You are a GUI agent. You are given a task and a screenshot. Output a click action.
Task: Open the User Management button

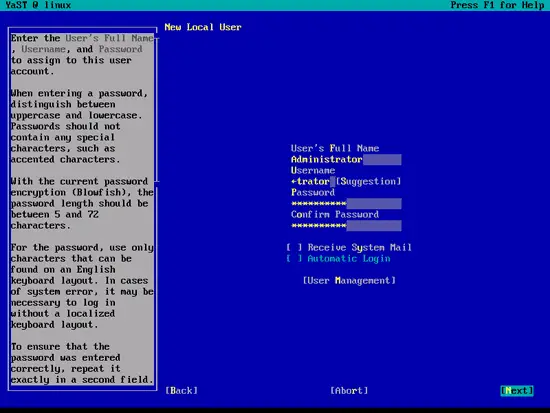pyautogui.click(x=349, y=280)
